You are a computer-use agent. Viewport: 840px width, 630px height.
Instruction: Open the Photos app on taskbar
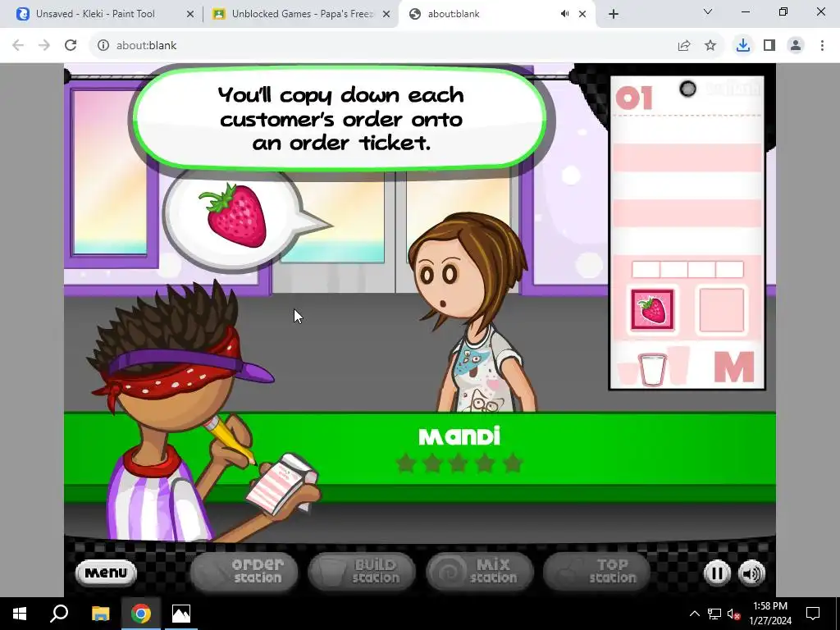pyautogui.click(x=181, y=614)
